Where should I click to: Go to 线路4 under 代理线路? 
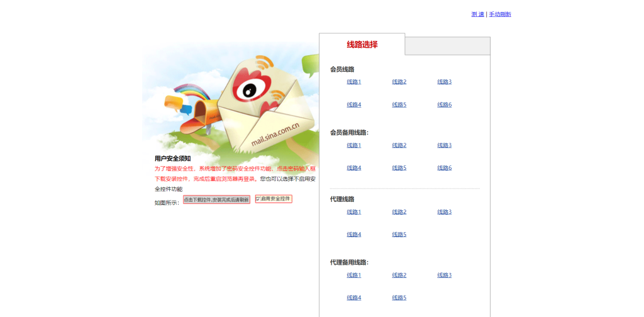click(353, 235)
